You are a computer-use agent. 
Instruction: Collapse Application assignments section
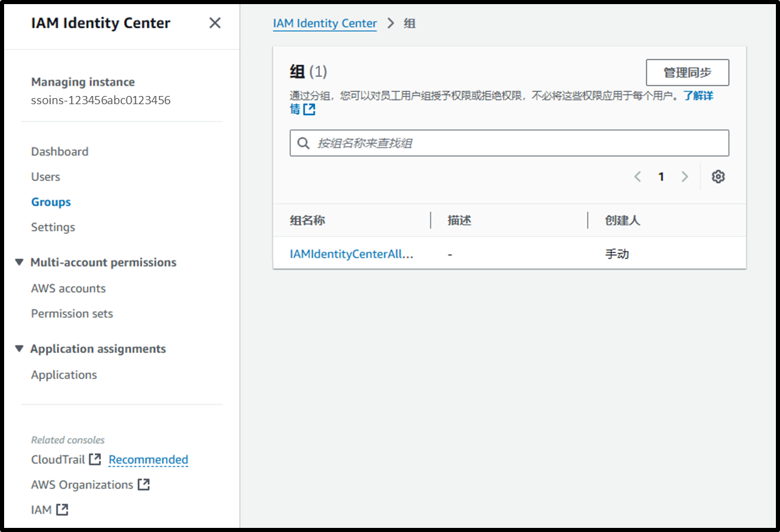pyautogui.click(x=19, y=348)
